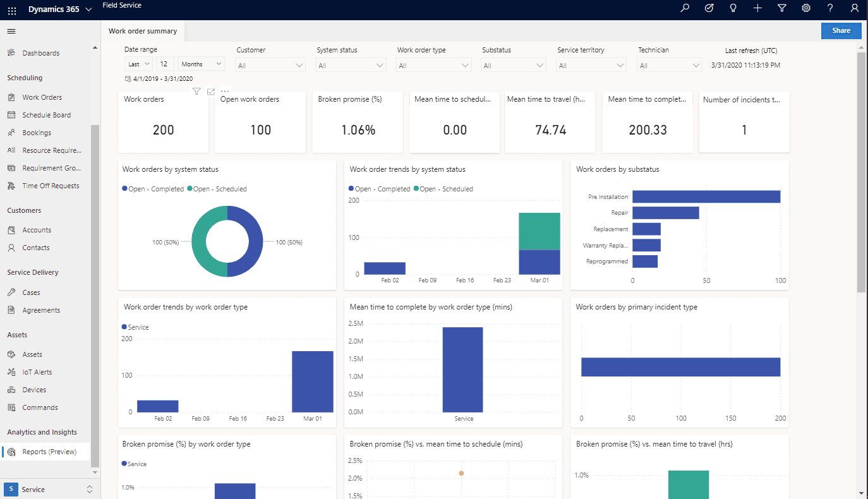Click the Broken promise (%) KPI card
The image size is (868, 499).
[358, 123]
